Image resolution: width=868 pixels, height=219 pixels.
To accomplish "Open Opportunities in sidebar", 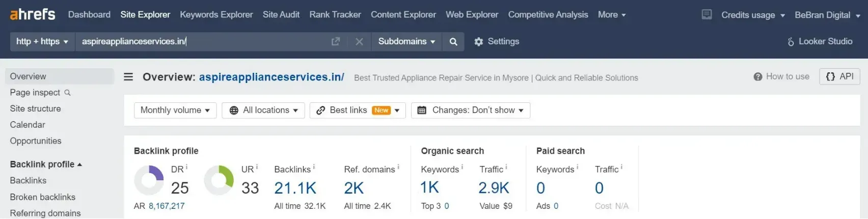I will [36, 141].
